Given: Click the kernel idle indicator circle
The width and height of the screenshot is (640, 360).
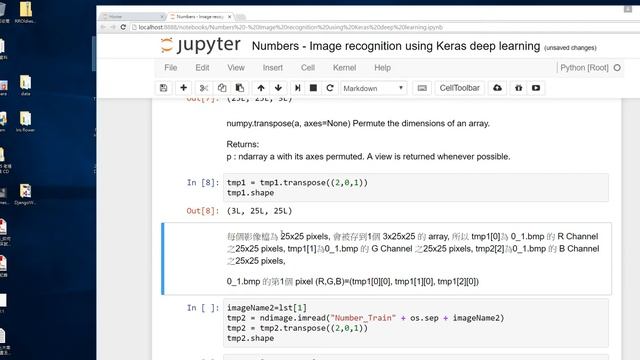Looking at the screenshot, I should [617, 68].
